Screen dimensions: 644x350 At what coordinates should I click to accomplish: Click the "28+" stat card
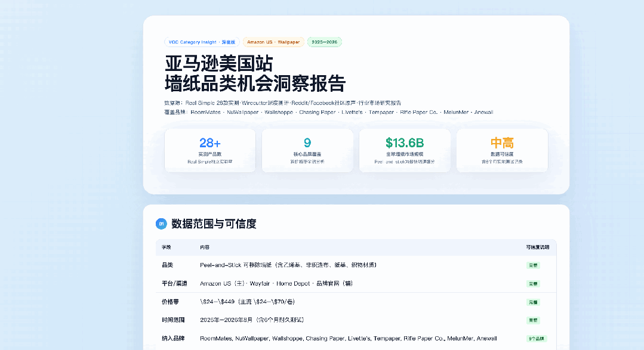[210, 151]
